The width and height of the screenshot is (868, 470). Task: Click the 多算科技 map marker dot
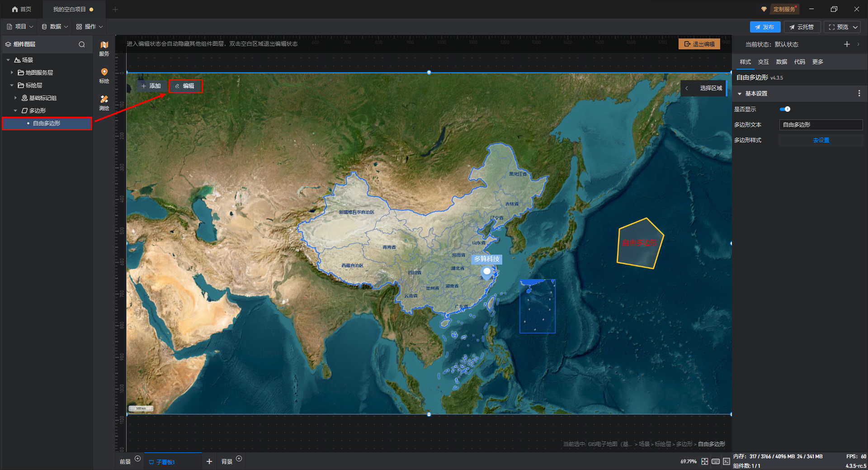pos(487,271)
